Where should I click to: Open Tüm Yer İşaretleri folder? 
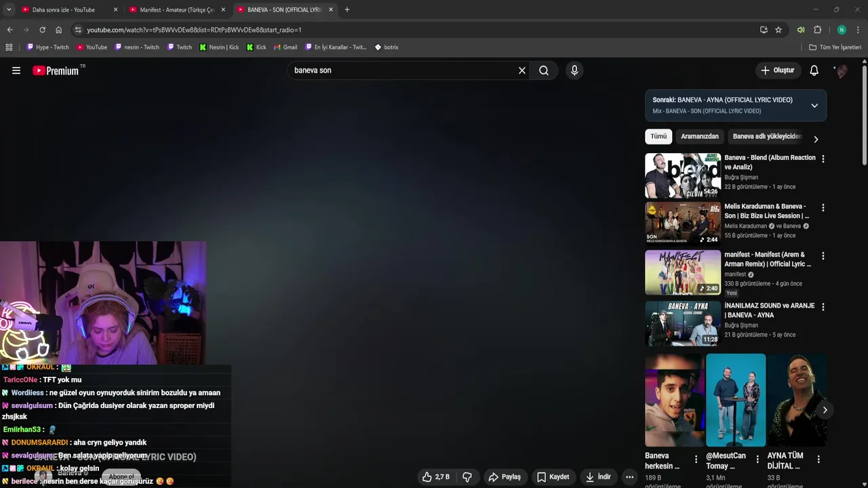(x=835, y=47)
